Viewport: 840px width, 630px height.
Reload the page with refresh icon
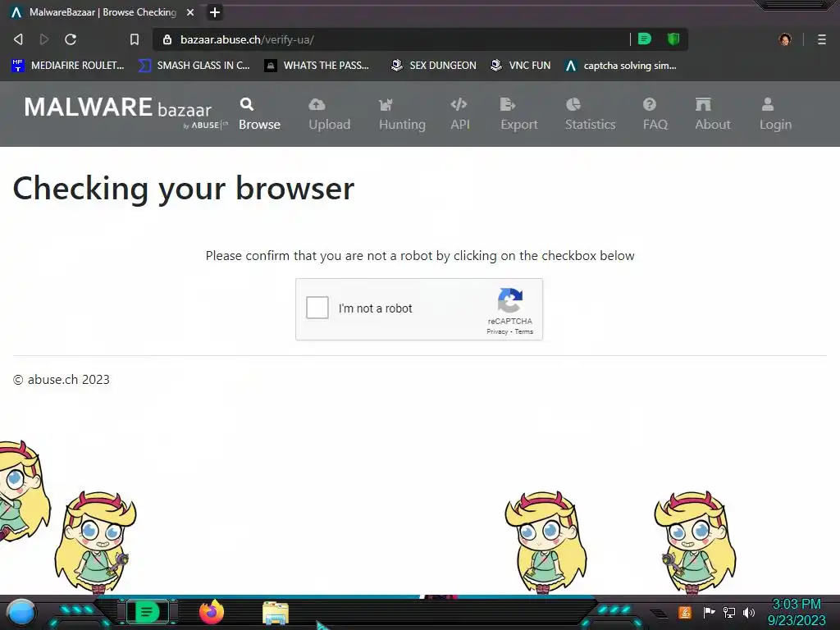[x=71, y=39]
